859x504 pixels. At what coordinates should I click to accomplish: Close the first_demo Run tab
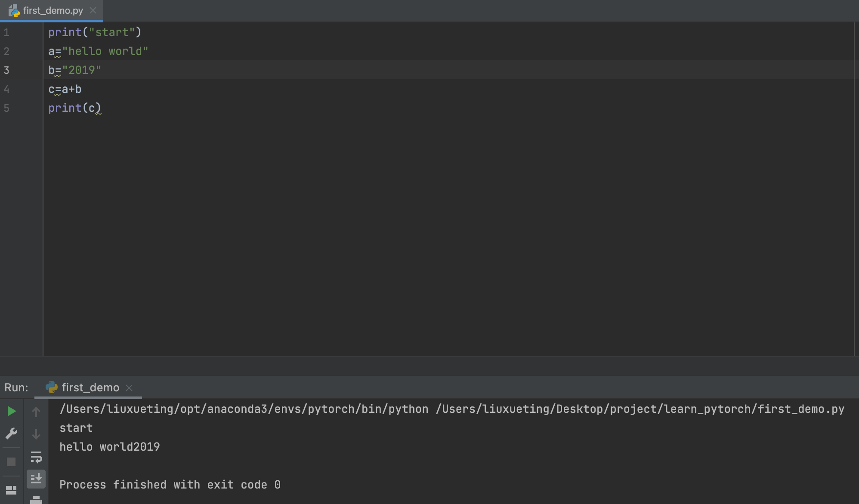(x=129, y=388)
